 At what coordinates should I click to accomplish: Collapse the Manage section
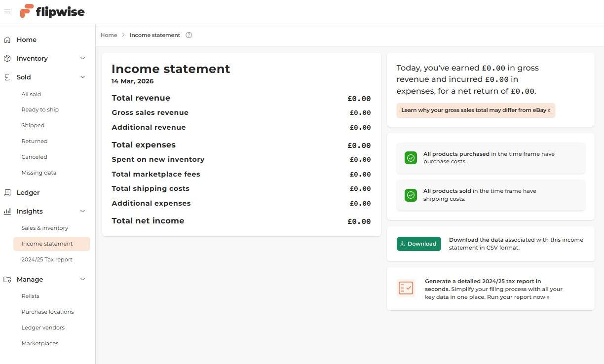(82, 279)
